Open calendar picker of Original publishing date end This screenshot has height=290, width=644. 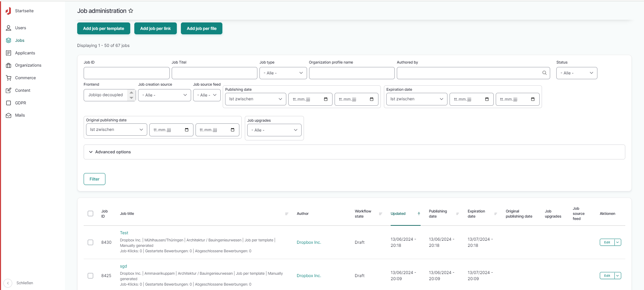point(233,130)
